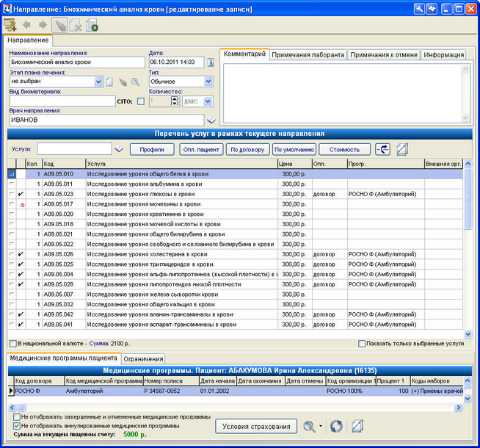Click the scroll-down arrow of services table
Viewport: 480px width, 448px height.
[x=468, y=333]
